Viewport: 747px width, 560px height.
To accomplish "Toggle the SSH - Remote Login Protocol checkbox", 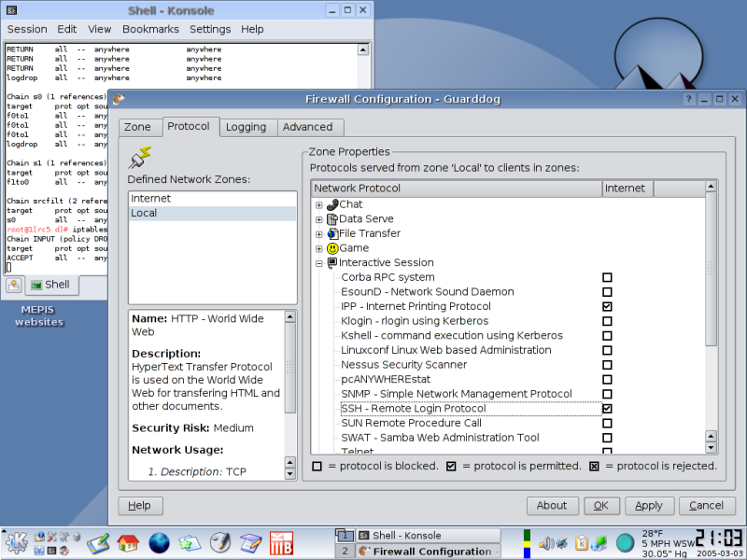I will [607, 409].
